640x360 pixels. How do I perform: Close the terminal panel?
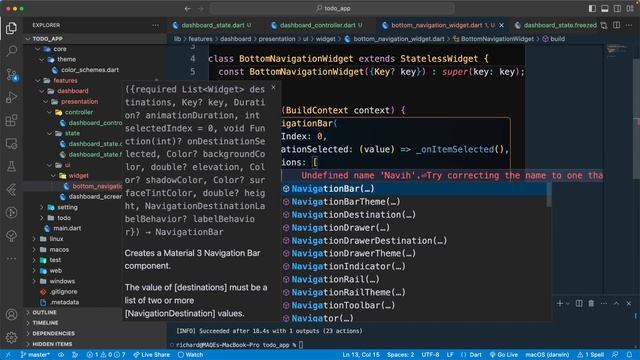click(x=629, y=303)
